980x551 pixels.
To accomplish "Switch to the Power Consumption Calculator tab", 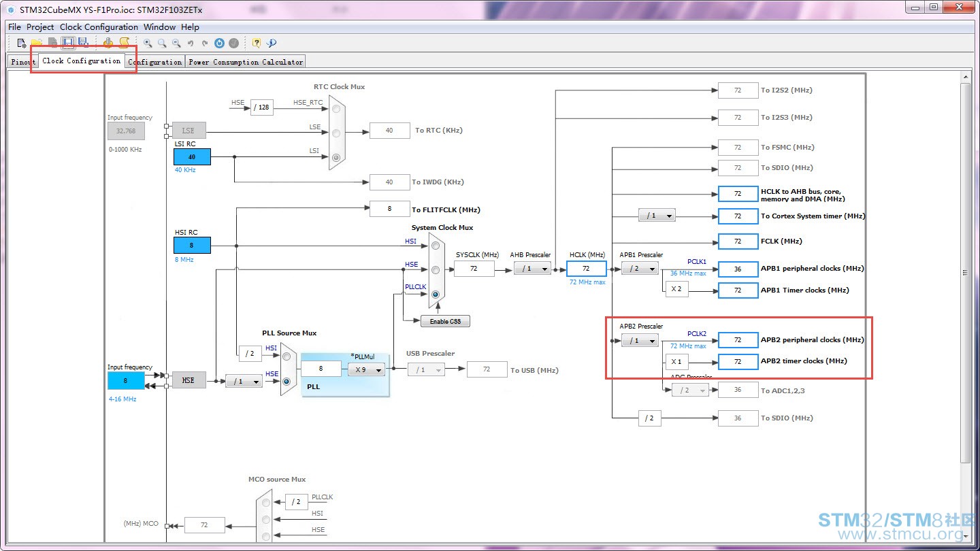I will pos(246,61).
